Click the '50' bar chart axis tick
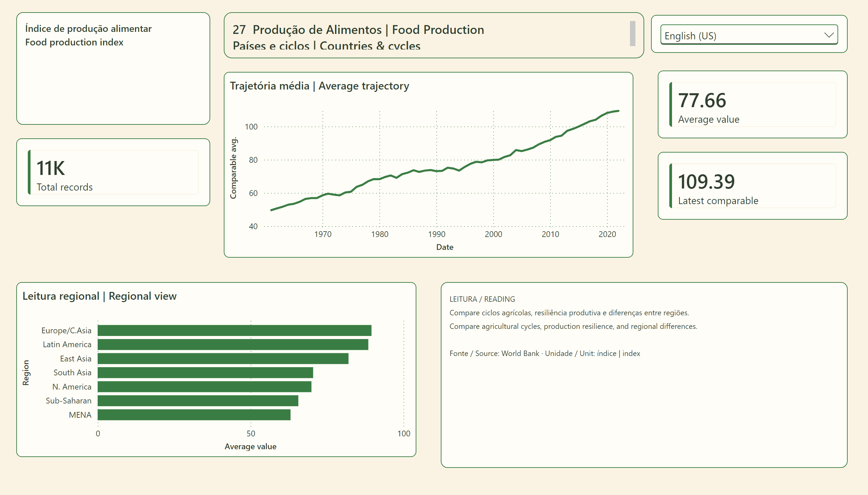This screenshot has height=495, width=868. (x=251, y=434)
